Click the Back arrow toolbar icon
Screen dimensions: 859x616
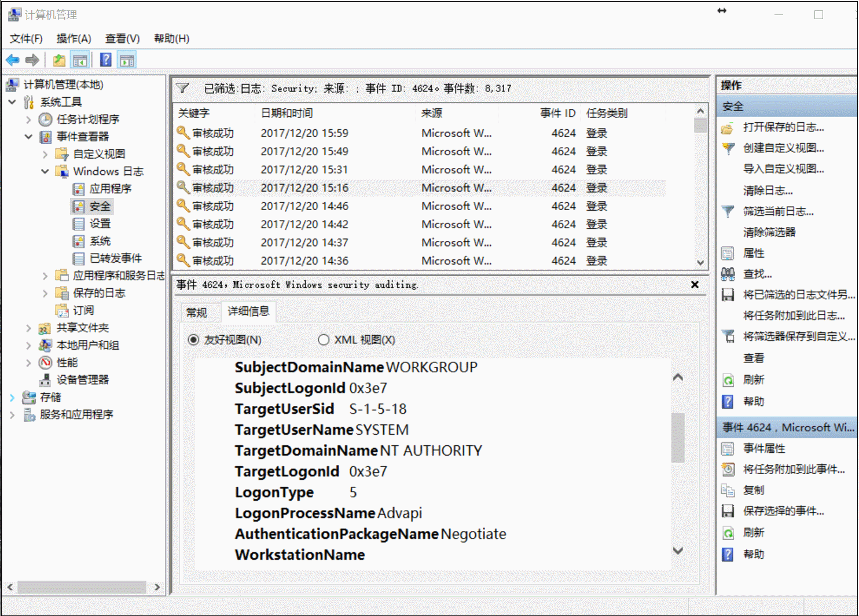point(13,60)
